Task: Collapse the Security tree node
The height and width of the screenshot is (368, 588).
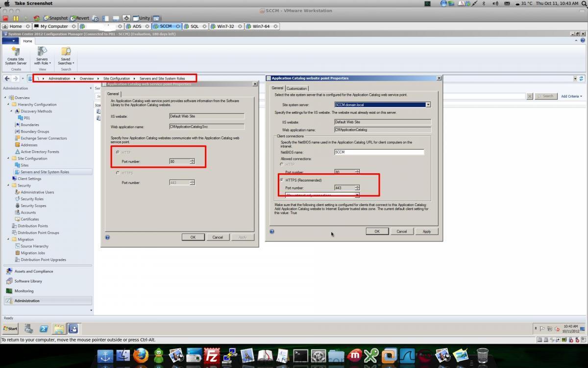Action: [8, 185]
